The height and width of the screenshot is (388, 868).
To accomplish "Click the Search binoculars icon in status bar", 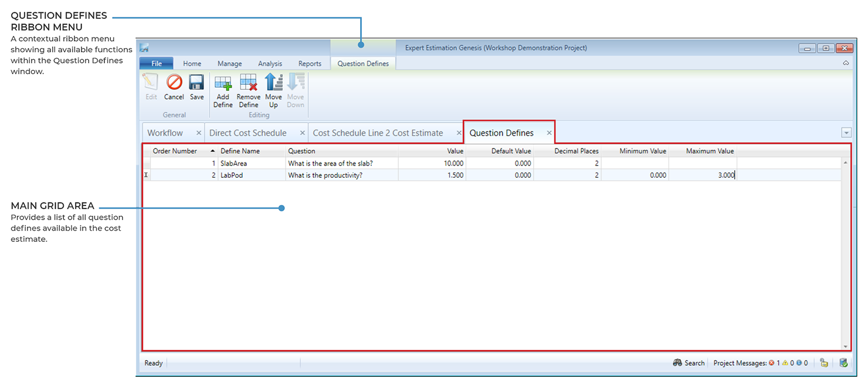I will click(677, 363).
